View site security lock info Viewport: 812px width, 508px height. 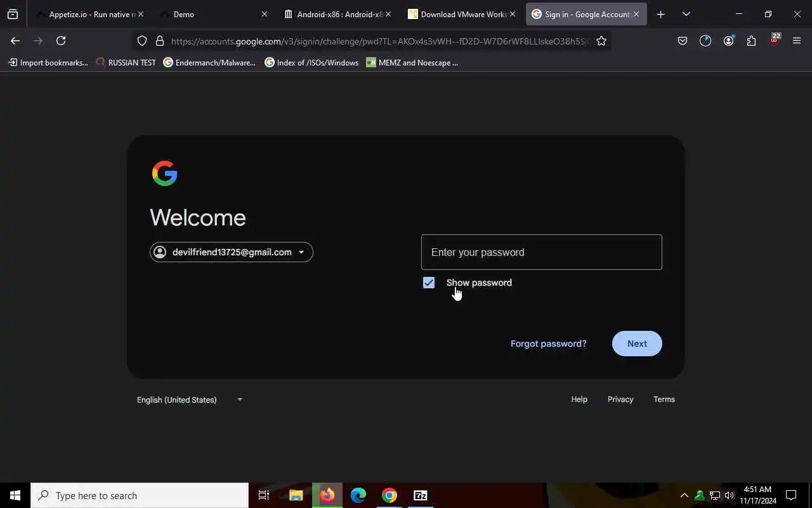coord(160,41)
